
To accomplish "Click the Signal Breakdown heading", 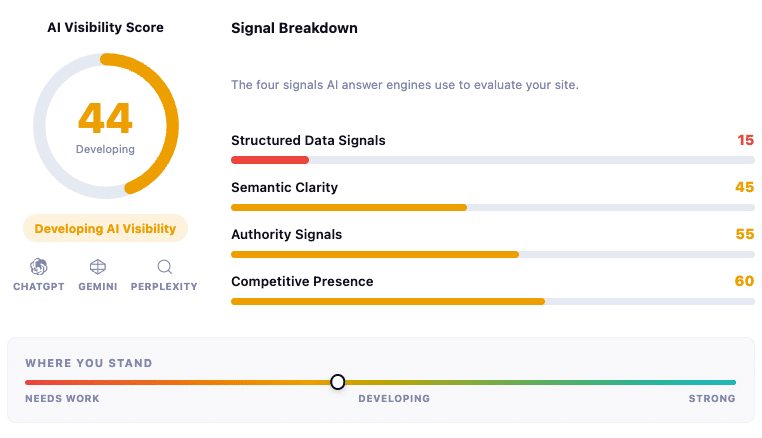I will pos(294,28).
